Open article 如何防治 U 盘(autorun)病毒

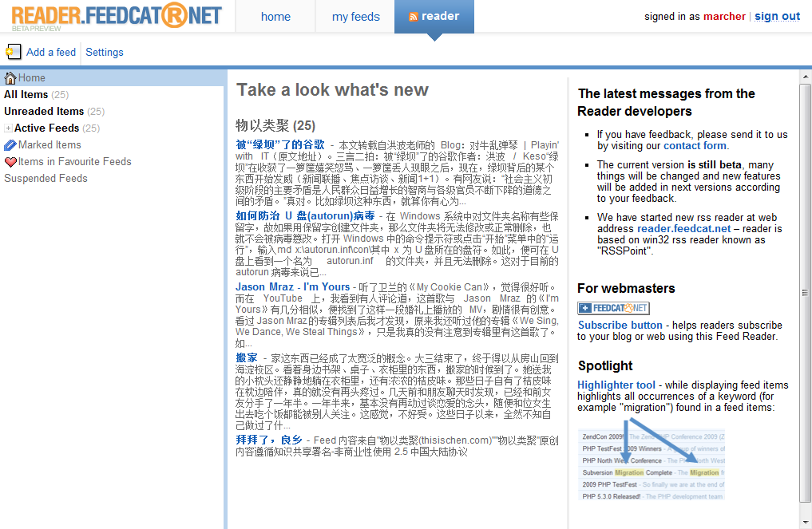pyautogui.click(x=305, y=216)
